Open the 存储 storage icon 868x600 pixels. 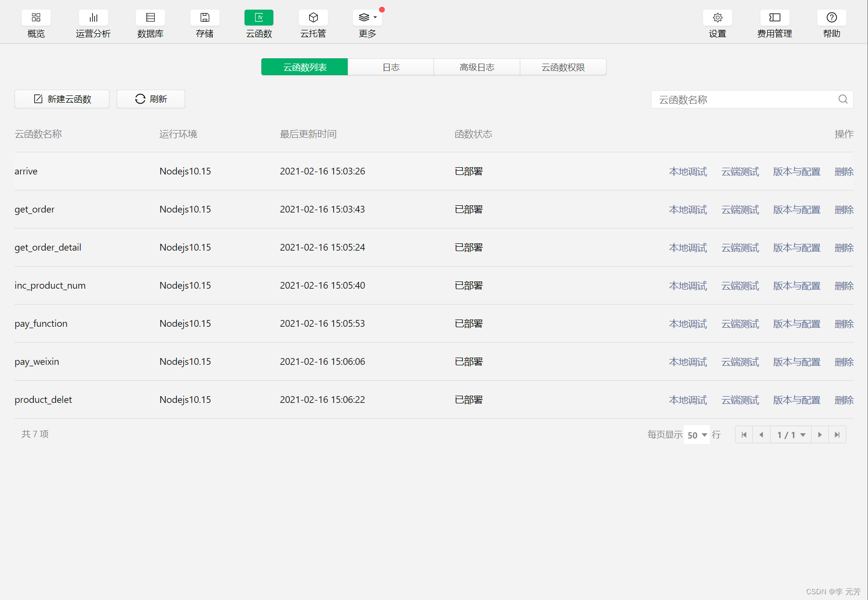[205, 18]
